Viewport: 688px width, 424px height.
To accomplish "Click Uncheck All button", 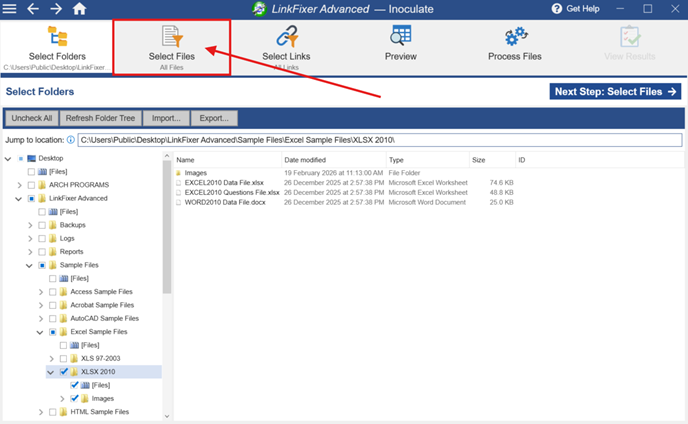I will point(32,118).
